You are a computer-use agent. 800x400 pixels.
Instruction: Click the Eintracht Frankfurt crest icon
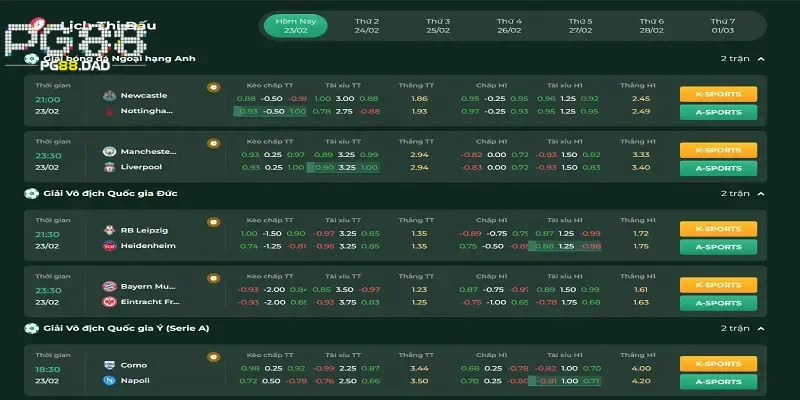[x=109, y=302]
